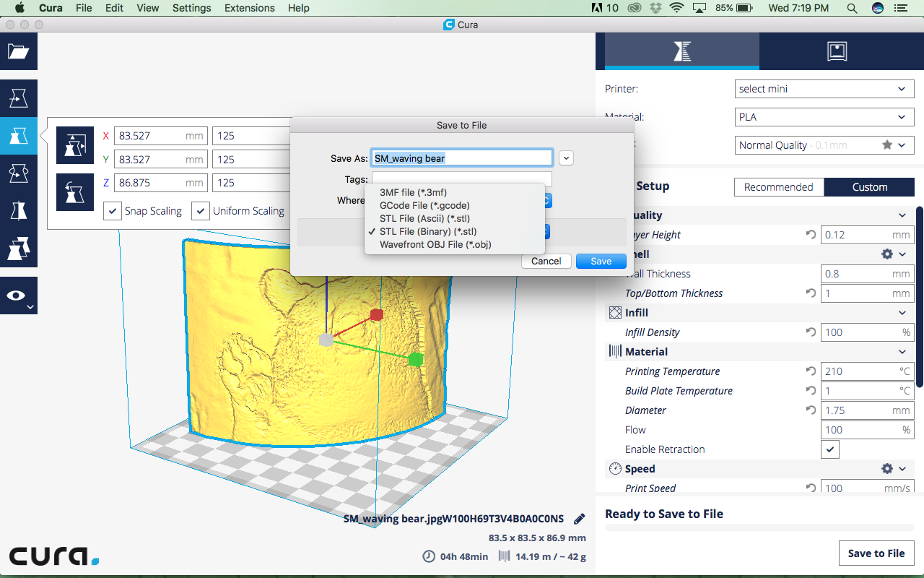The height and width of the screenshot is (578, 924).
Task: Open the Apple menu
Action: point(19,8)
